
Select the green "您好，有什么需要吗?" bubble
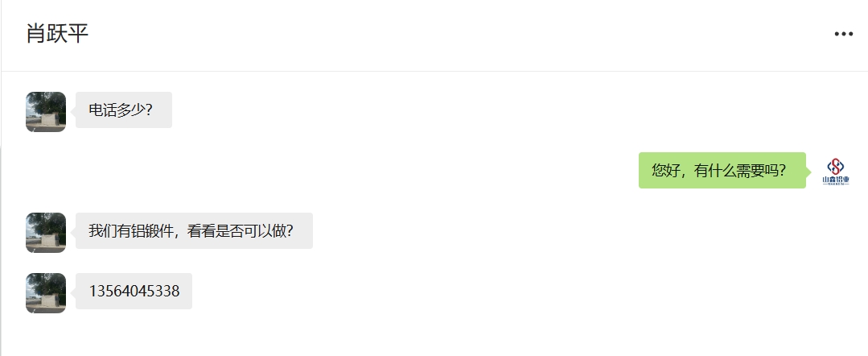722,171
